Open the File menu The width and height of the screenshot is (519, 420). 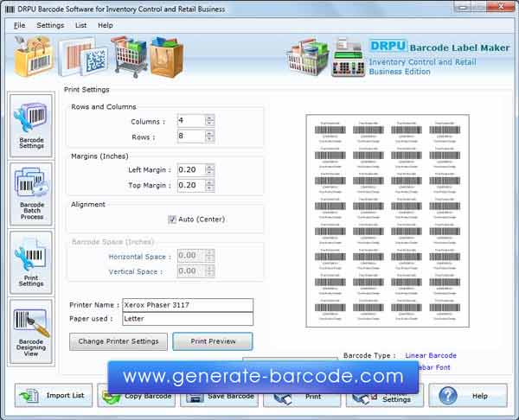coord(20,25)
